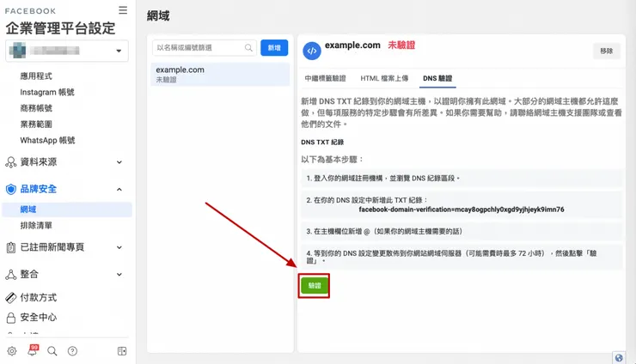The width and height of the screenshot is (636, 364).
Task: Click the 網域 page heading
Action: click(158, 15)
